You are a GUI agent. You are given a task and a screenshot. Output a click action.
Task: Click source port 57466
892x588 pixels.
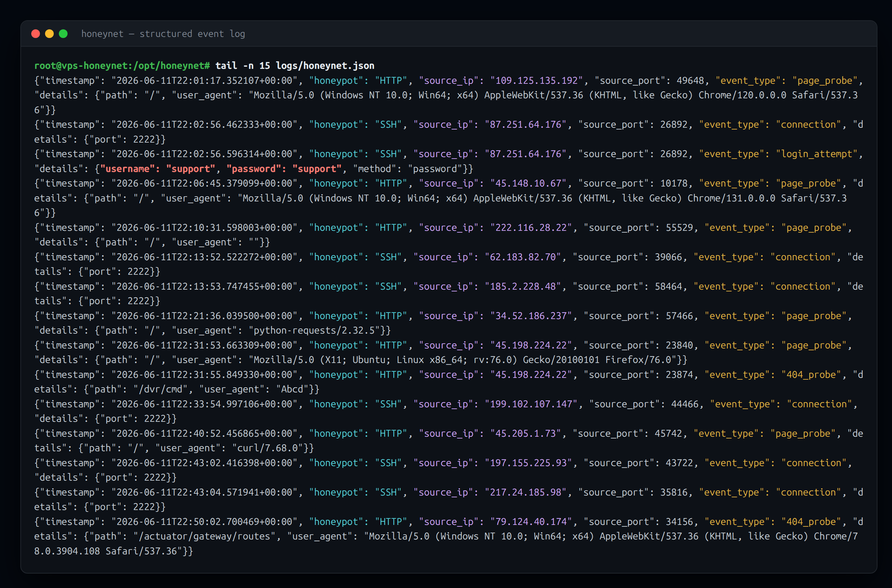pyautogui.click(x=679, y=317)
